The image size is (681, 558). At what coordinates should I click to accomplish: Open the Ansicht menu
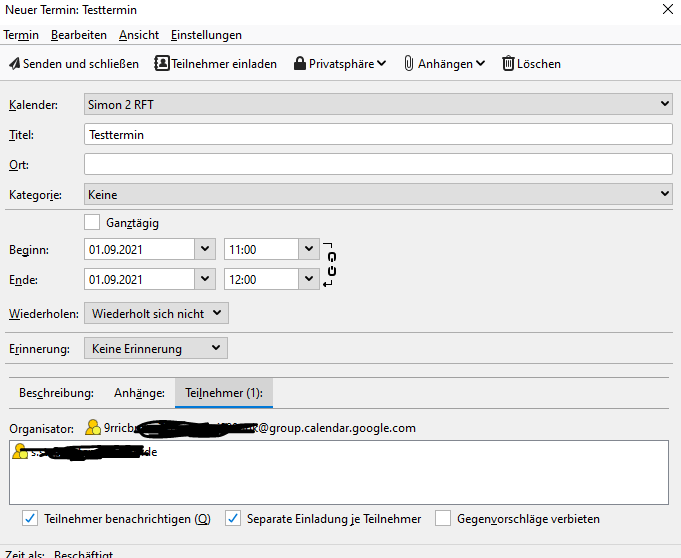(139, 35)
